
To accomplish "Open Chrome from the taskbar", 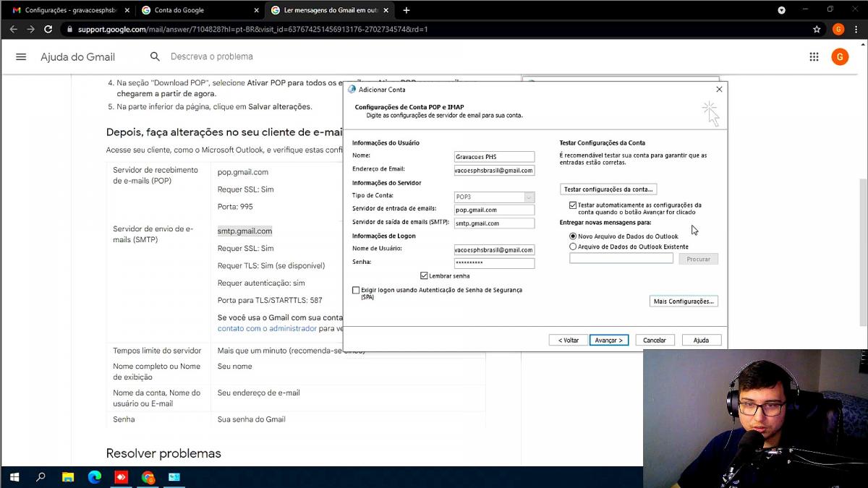I will [x=148, y=477].
